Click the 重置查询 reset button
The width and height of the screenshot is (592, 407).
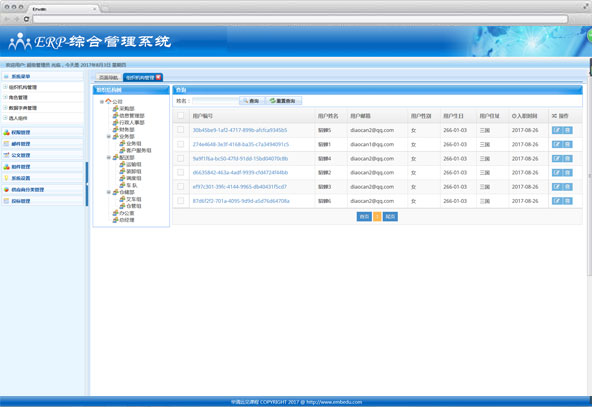point(284,101)
